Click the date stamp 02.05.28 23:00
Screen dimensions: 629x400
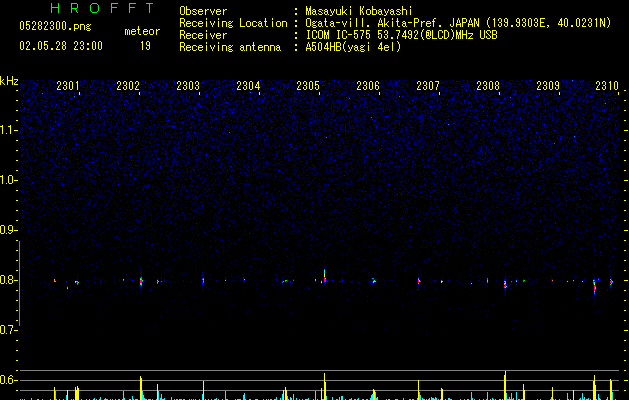tap(61, 46)
